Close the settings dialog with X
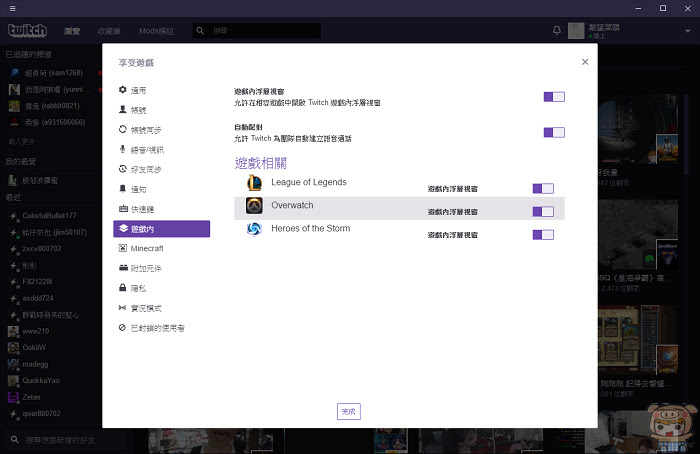The width and height of the screenshot is (700, 454). [585, 62]
